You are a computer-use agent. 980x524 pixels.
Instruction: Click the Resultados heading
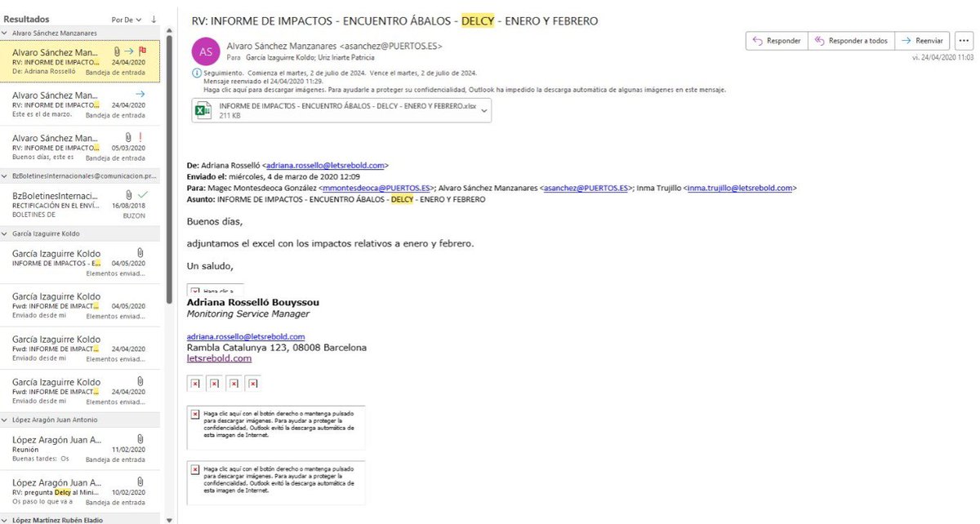27,19
